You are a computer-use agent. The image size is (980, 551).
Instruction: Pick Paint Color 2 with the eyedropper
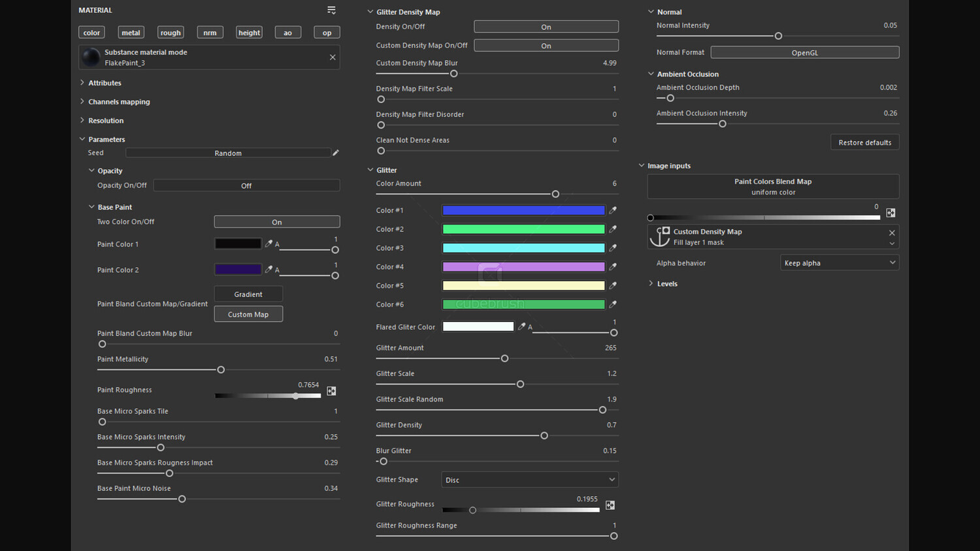click(x=269, y=269)
